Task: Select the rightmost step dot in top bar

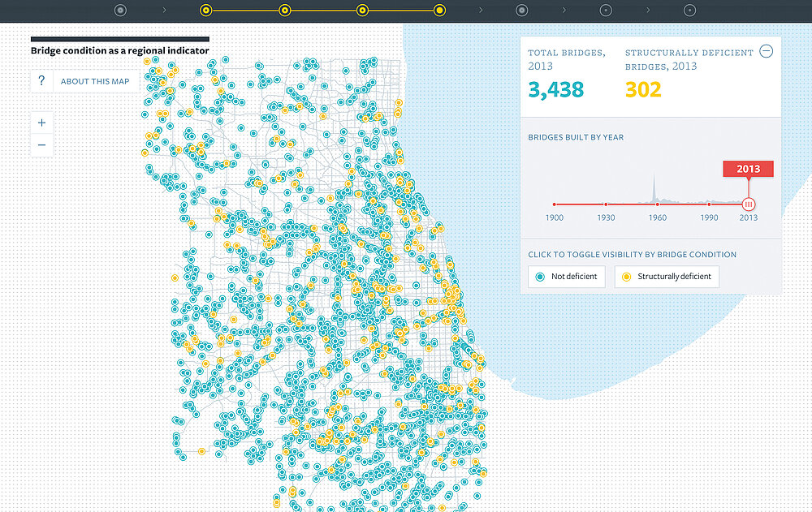Action: coord(689,11)
